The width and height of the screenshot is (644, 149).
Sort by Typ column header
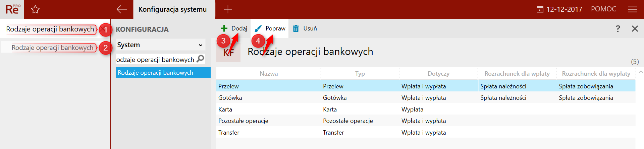360,74
